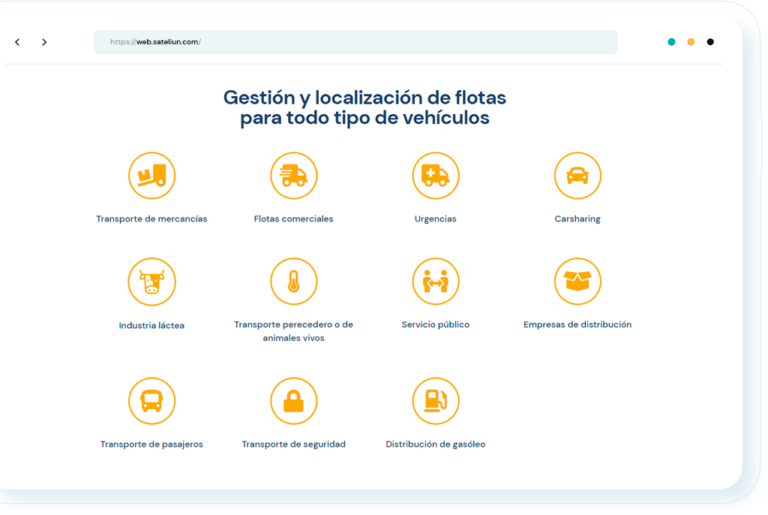Image resolution: width=768 pixels, height=515 pixels.
Task: Select the Carsharing label
Action: (577, 219)
